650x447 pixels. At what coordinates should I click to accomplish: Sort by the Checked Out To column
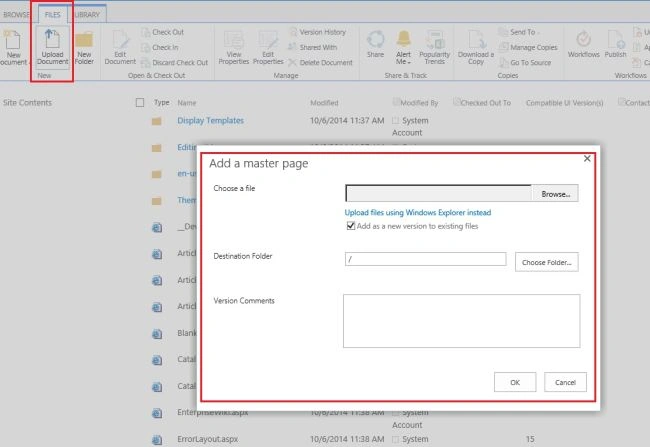[x=485, y=103]
